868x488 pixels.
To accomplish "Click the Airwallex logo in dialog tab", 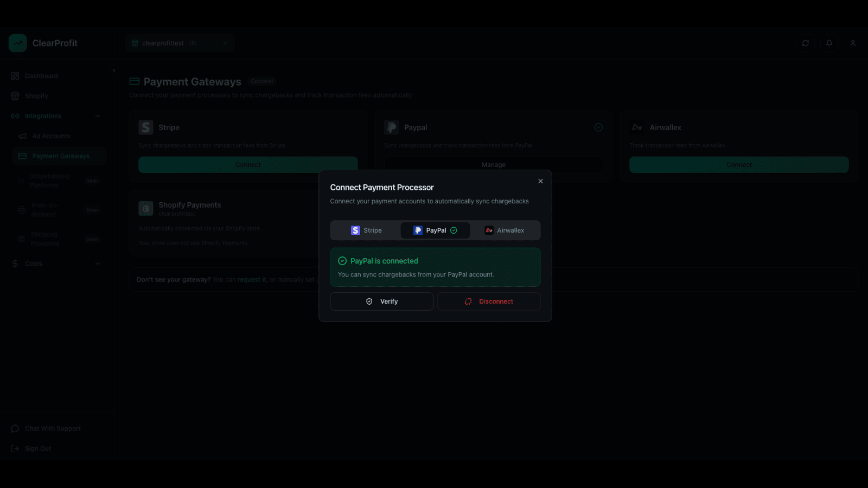I will (489, 230).
